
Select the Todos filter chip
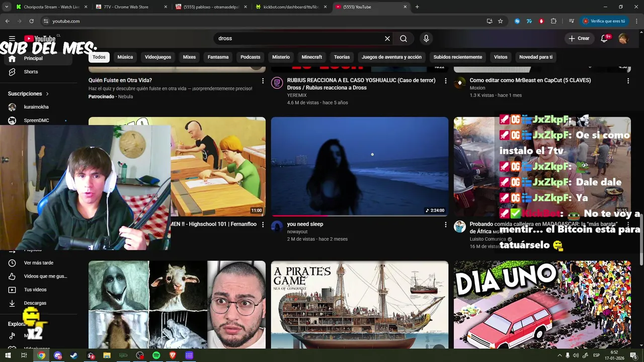(99, 57)
